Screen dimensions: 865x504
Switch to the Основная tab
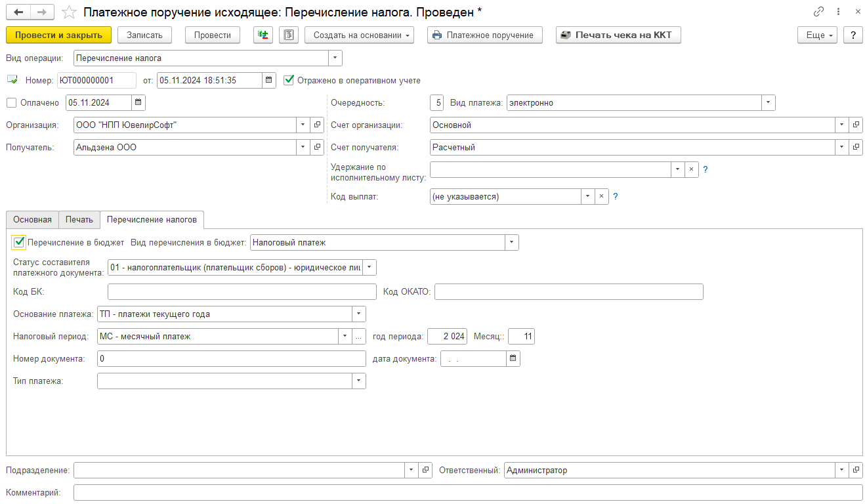(x=32, y=219)
